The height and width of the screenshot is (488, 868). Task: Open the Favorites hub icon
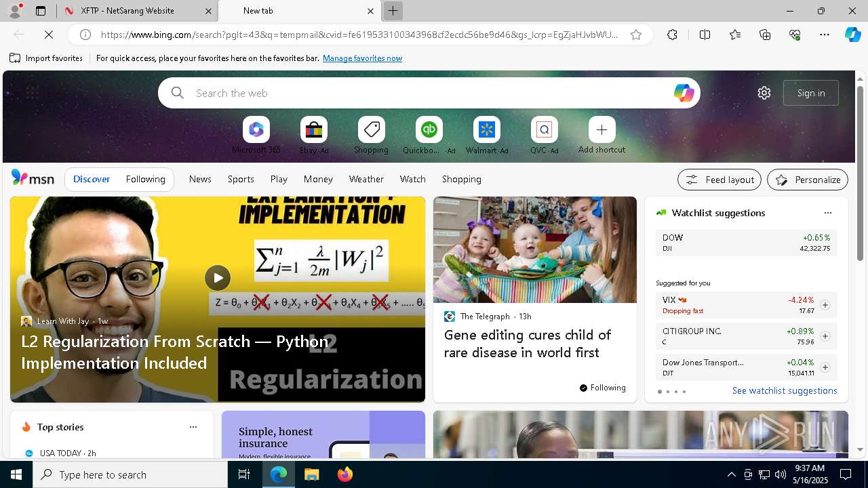click(x=735, y=35)
